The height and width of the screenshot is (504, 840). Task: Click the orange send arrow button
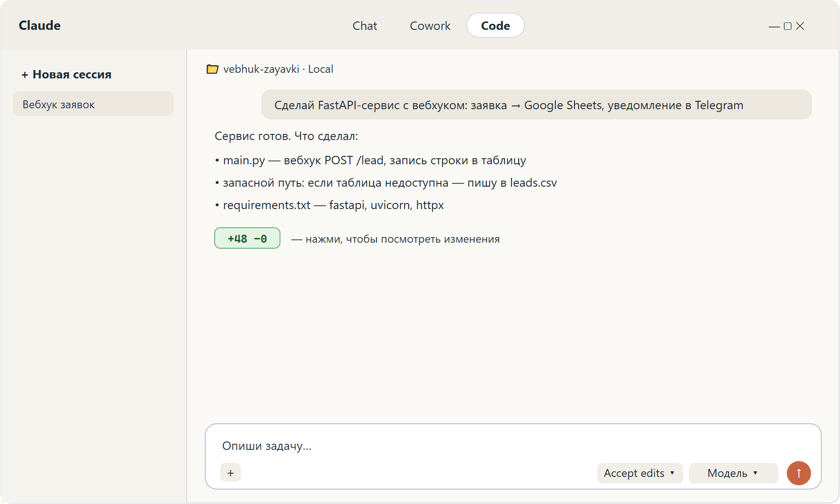click(798, 473)
